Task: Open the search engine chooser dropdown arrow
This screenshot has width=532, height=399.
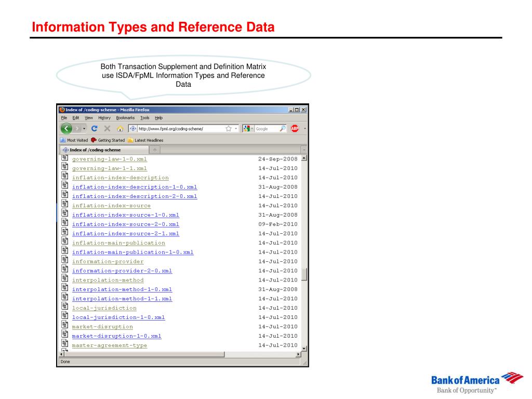Action: click(252, 129)
